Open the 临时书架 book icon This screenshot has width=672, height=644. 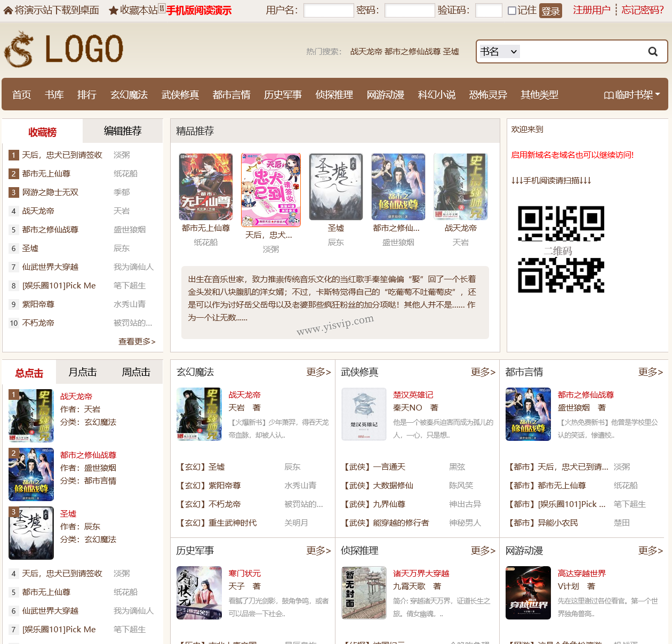609,95
